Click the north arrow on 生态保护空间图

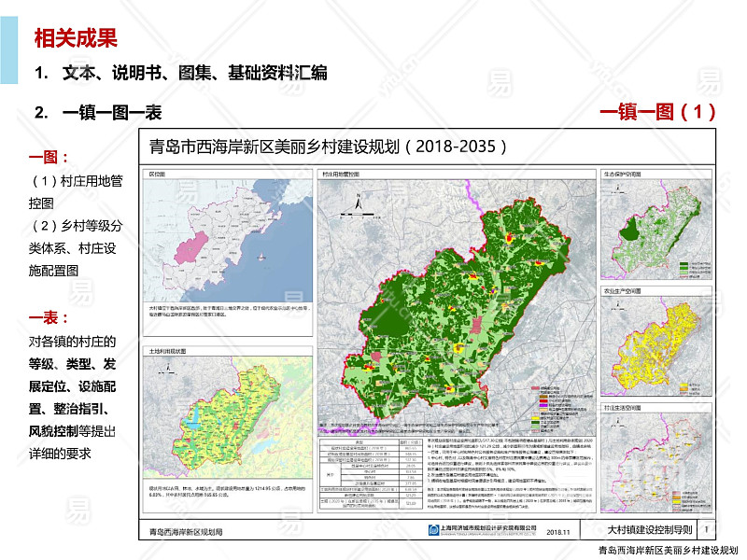pos(618,188)
